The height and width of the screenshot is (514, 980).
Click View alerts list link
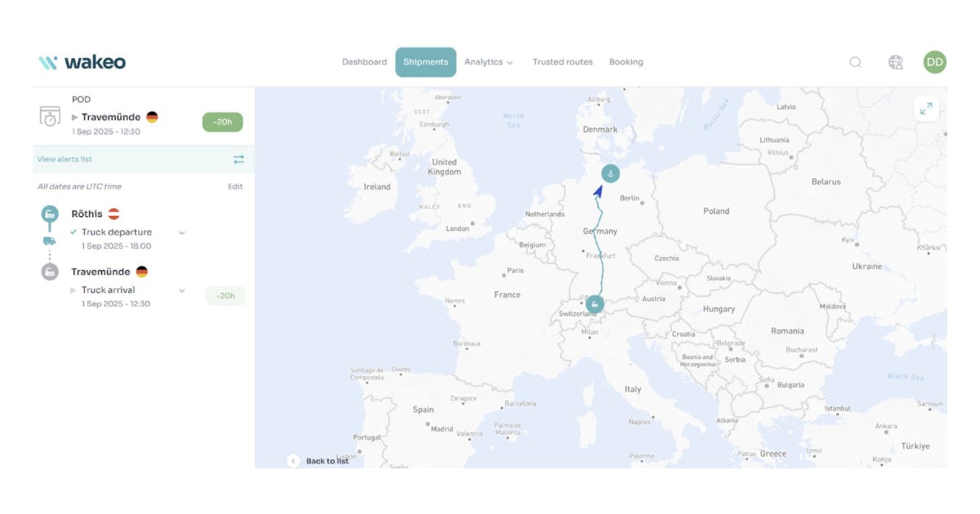[x=65, y=159]
